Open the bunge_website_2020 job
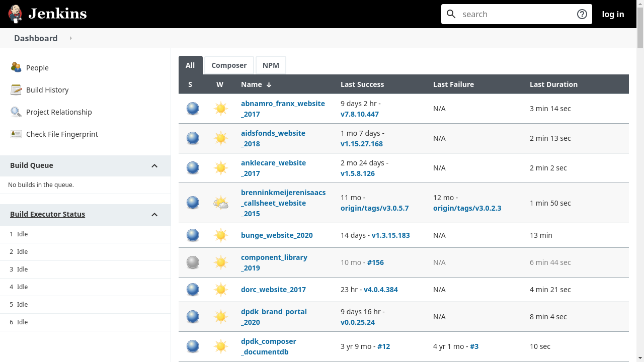The image size is (644, 362). point(277,235)
